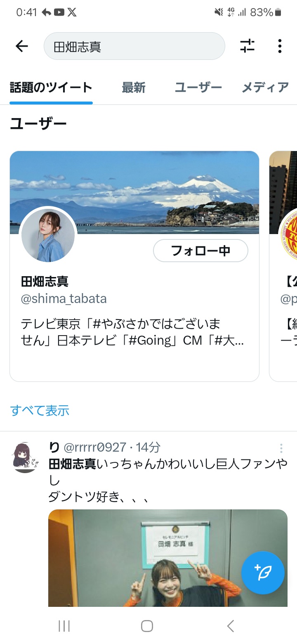
Task: Open the Mount Fuji banner image
Action: click(x=134, y=192)
